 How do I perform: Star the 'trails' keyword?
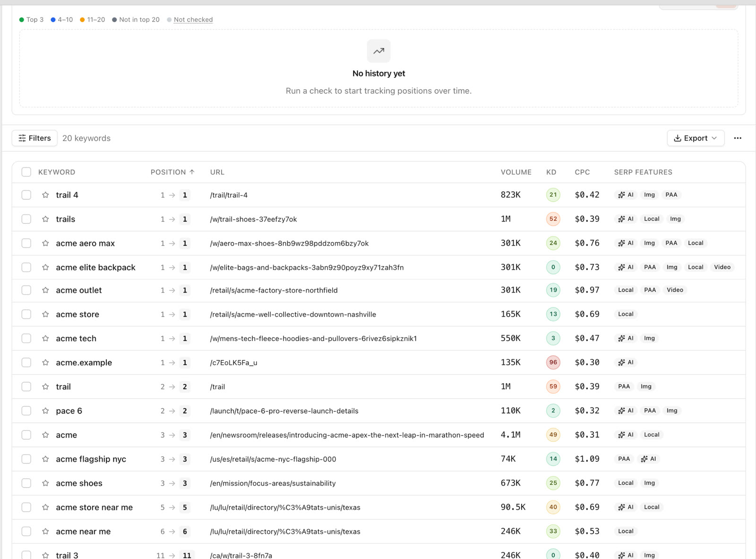(45, 219)
